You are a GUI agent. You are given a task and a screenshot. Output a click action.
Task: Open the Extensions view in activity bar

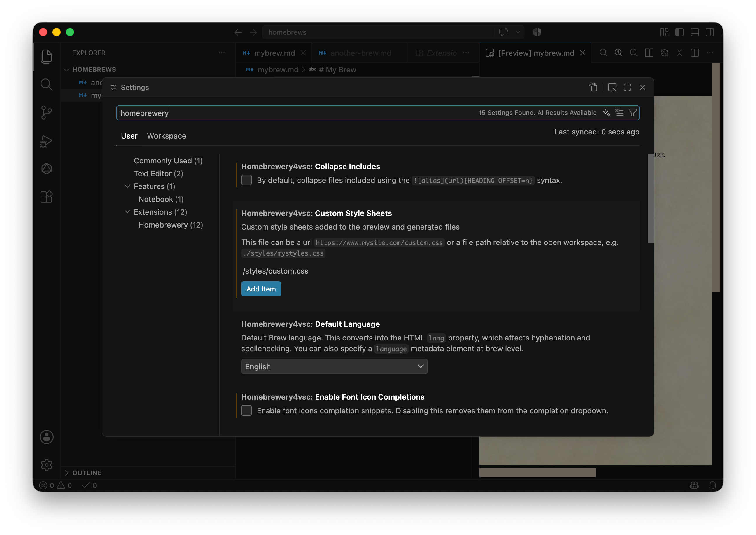point(46,197)
